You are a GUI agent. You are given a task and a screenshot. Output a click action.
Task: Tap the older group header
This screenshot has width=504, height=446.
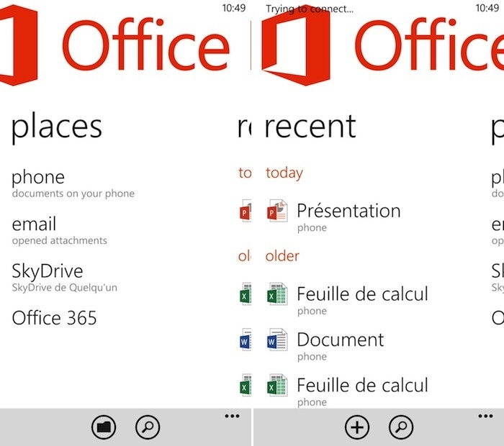pyautogui.click(x=282, y=256)
